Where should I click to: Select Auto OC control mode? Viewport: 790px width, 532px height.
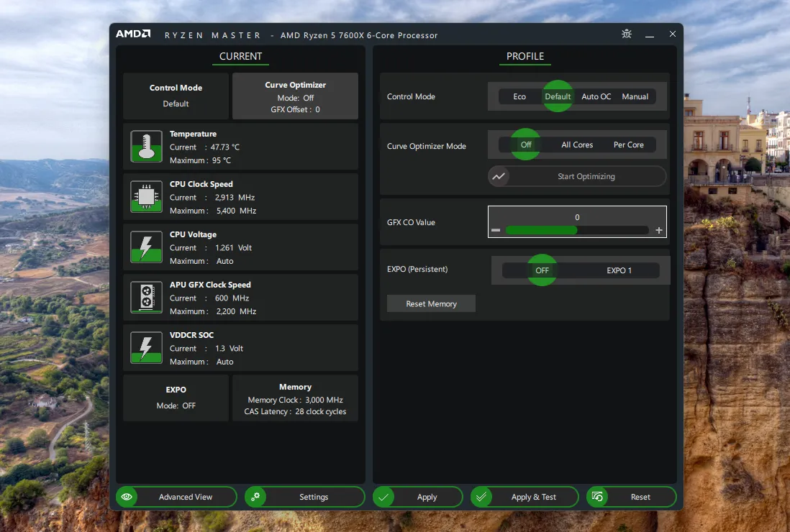click(x=596, y=96)
